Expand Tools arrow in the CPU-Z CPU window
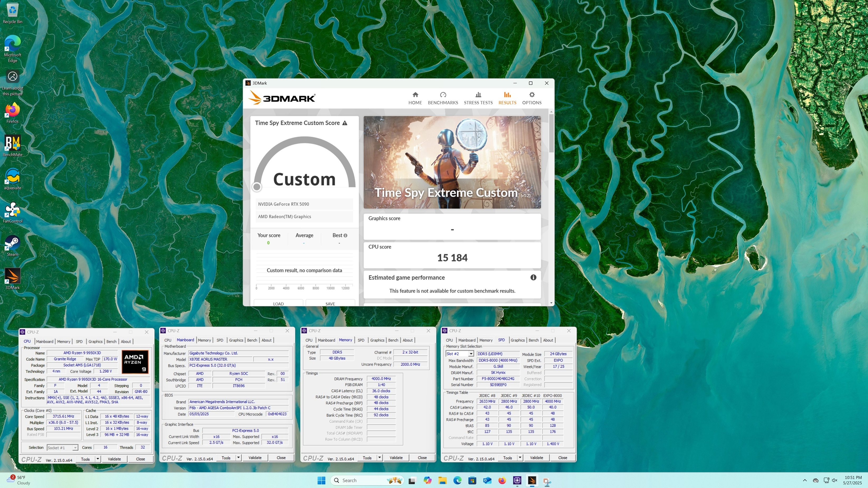 click(x=97, y=459)
